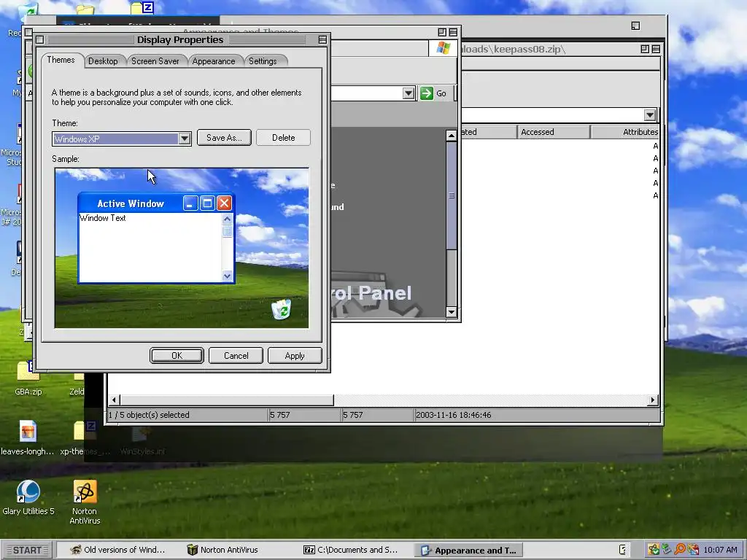Open the START menu button

pyautogui.click(x=27, y=550)
